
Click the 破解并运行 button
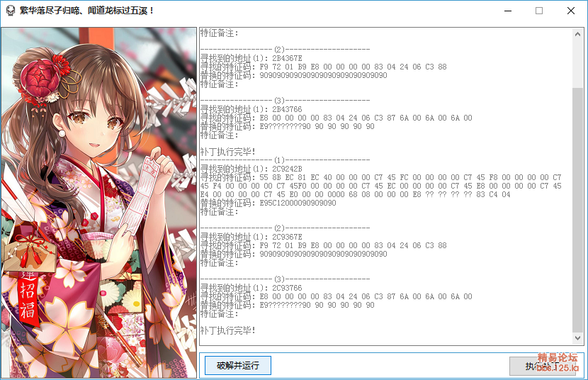238,365
